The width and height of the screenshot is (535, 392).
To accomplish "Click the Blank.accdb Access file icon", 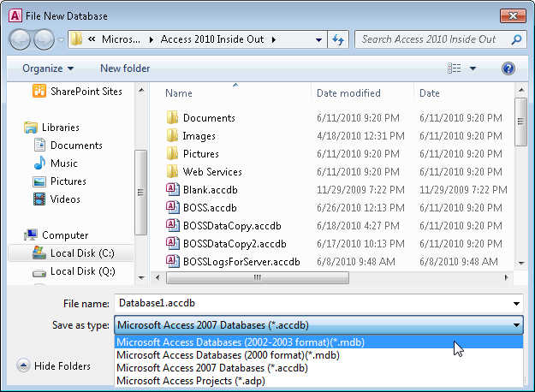I will pos(172,189).
